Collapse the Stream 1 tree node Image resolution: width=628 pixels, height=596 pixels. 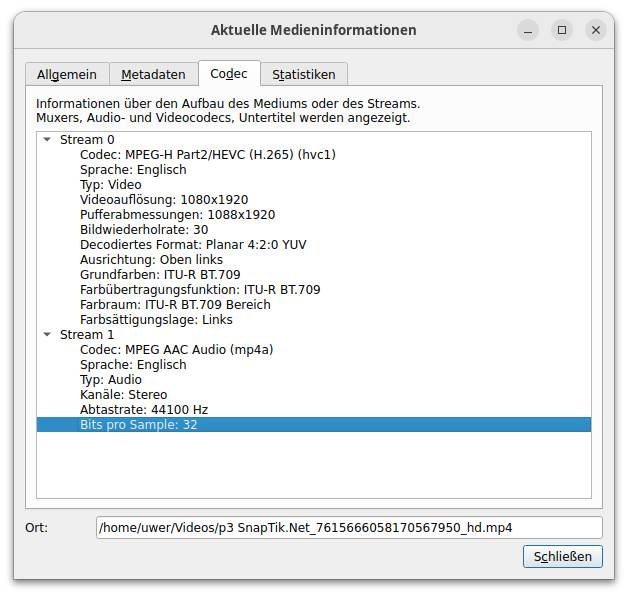tap(47, 335)
